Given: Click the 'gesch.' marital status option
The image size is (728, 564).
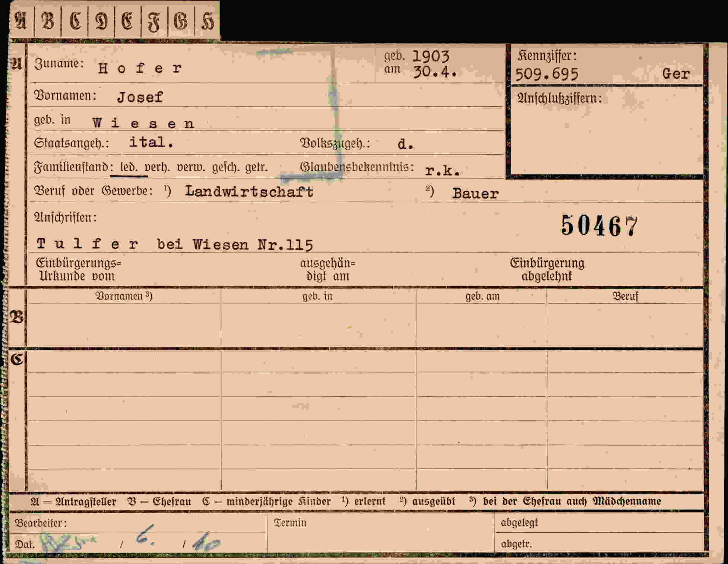Looking at the screenshot, I should click(225, 168).
